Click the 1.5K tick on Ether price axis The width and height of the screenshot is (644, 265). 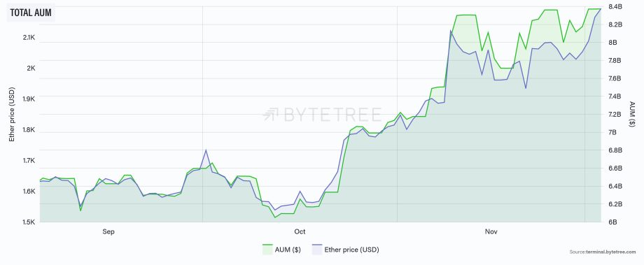29,222
